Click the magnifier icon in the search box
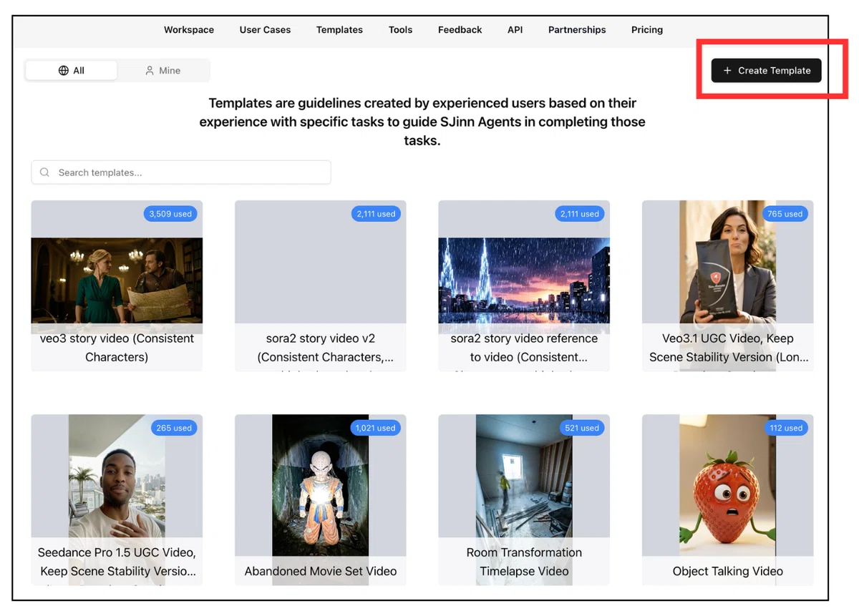The width and height of the screenshot is (859, 616). 45,172
